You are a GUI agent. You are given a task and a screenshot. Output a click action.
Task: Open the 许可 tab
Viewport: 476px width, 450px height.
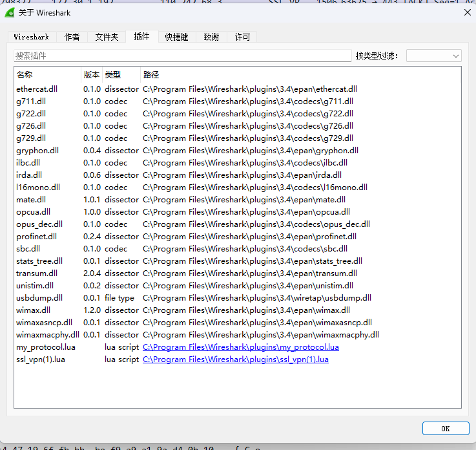click(x=242, y=37)
